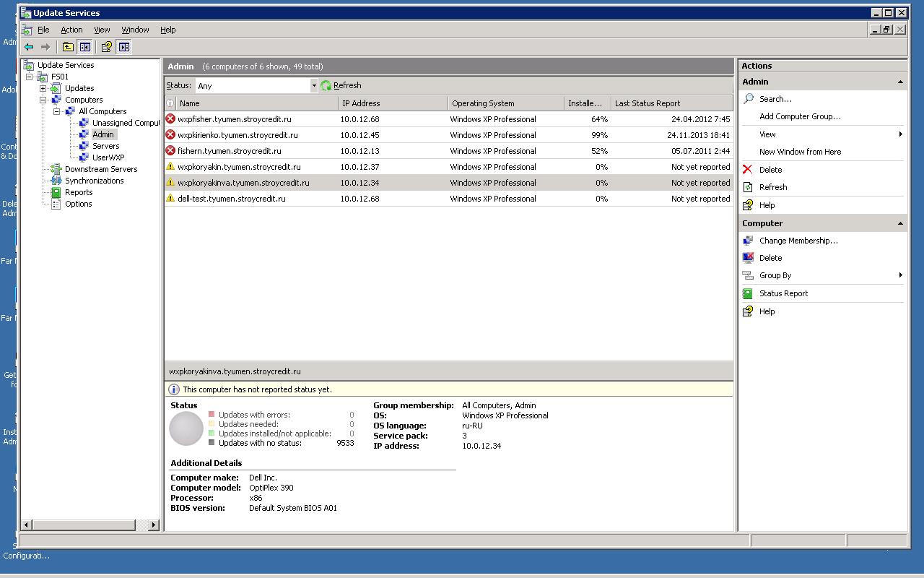Viewport: 924px width, 578px height.
Task: Open the Window menu
Action: coord(135,30)
